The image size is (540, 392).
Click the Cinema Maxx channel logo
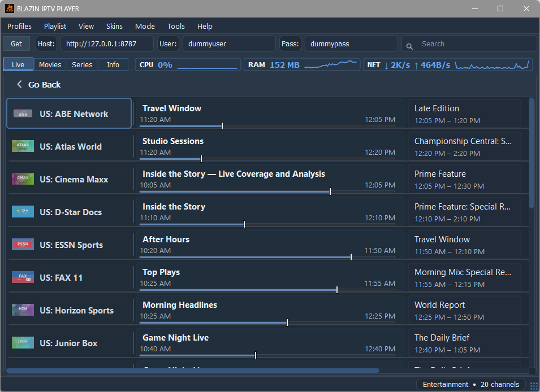[x=23, y=179]
